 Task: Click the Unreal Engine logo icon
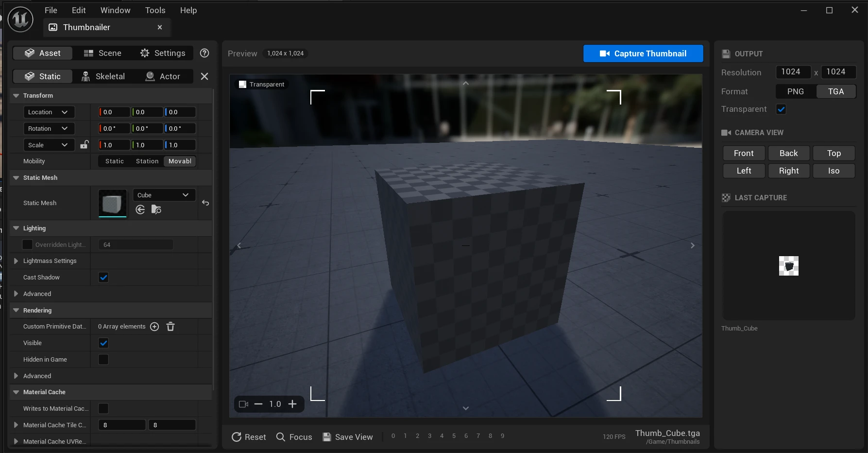click(x=20, y=19)
